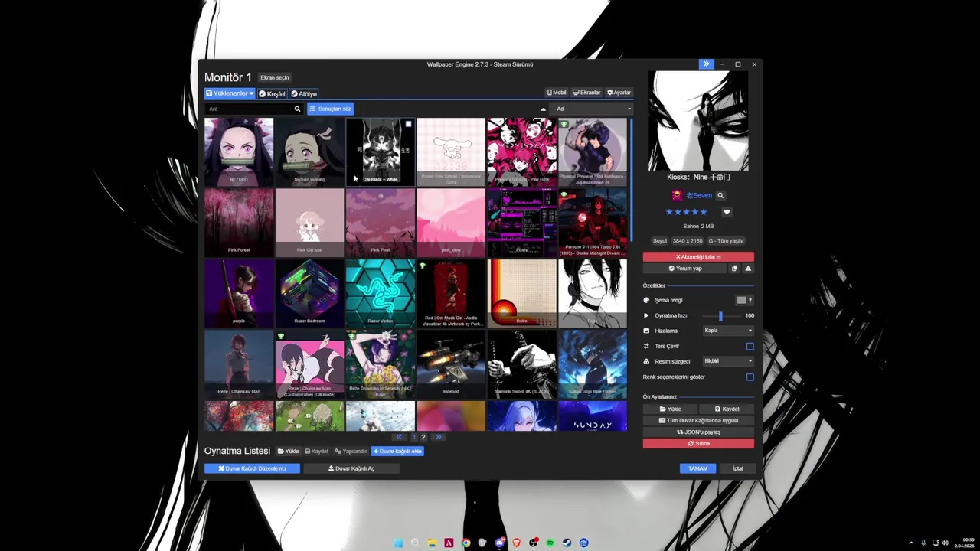
Task: Click Yapılandır in Oynatma Listesi
Action: [351, 452]
